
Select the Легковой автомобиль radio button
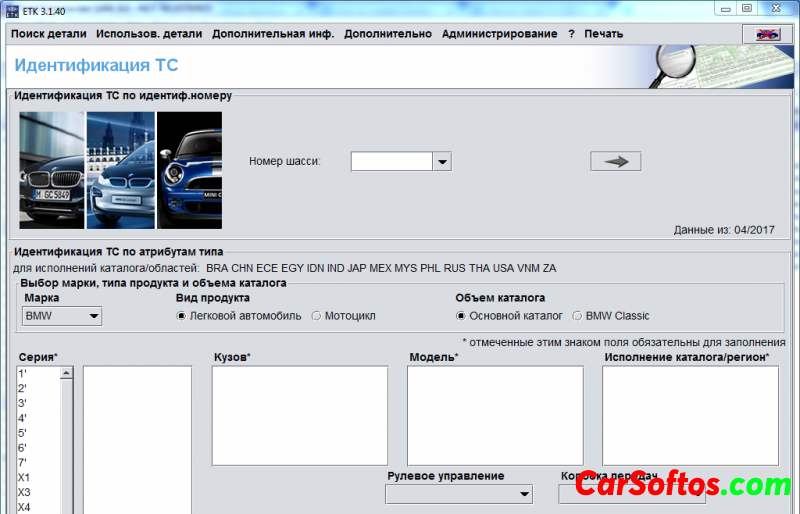click(181, 316)
